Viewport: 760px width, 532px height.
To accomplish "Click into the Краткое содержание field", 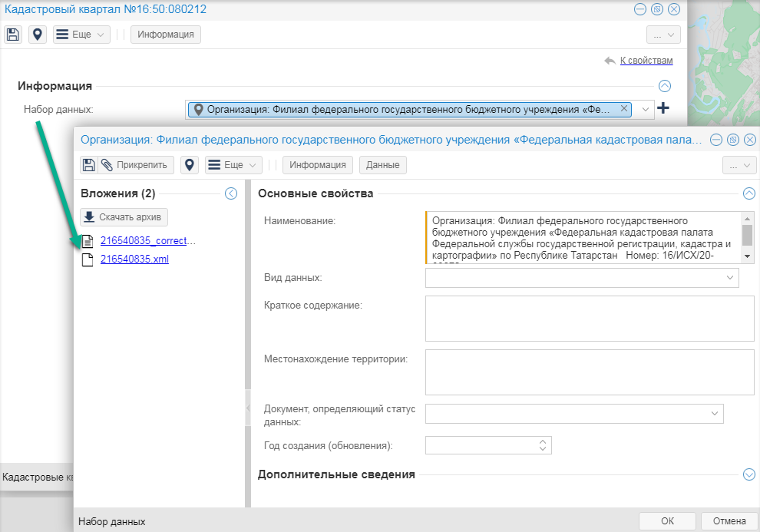I will [590, 319].
